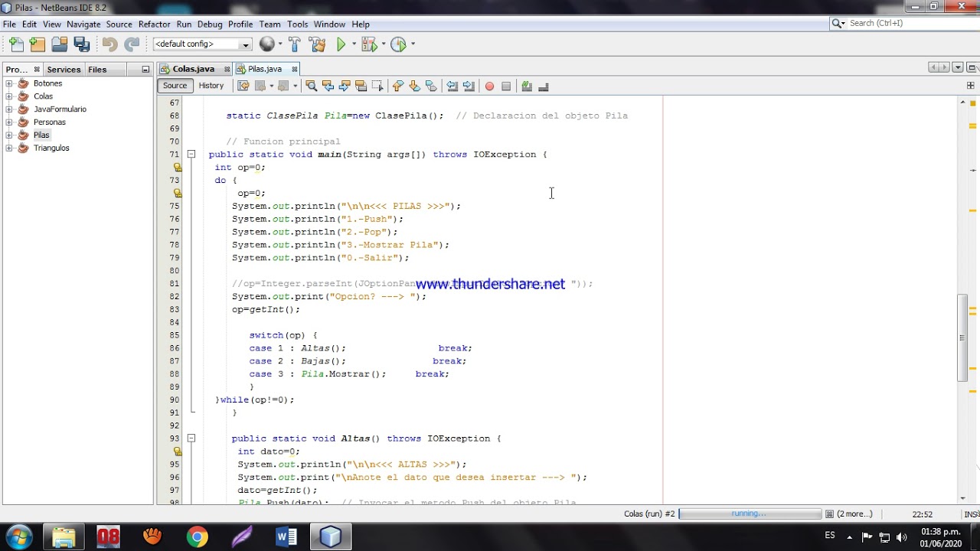Cancel the Colas run process button
Screen dimensions: 980x551
coord(828,514)
